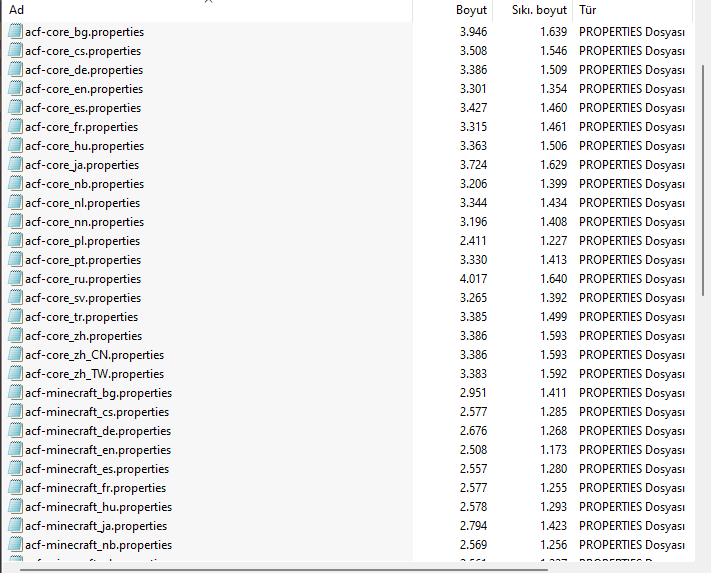Click the file icon of acf-core_en.properties

[x=15, y=89]
